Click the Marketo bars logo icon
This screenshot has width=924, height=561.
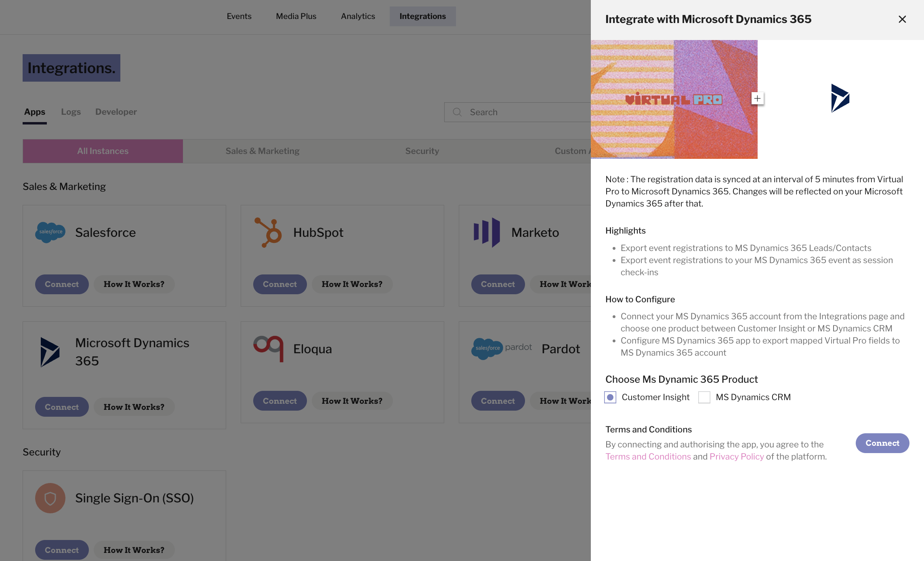[x=487, y=232]
